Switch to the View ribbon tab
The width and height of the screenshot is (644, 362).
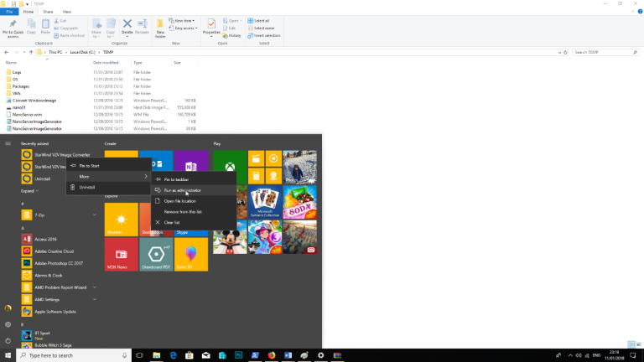(x=66, y=12)
